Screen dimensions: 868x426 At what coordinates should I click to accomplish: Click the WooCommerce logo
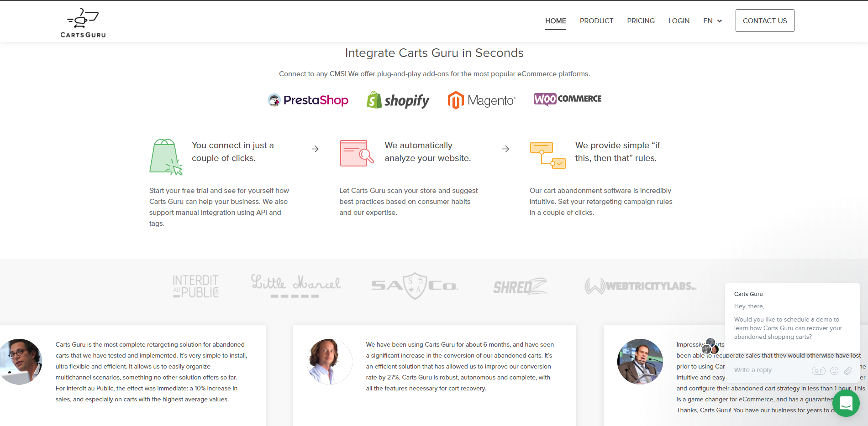[568, 99]
